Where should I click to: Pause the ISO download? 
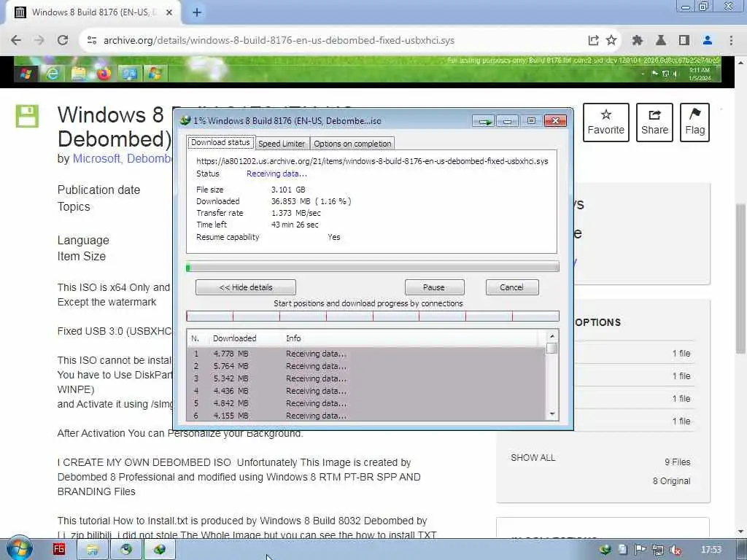tap(434, 287)
